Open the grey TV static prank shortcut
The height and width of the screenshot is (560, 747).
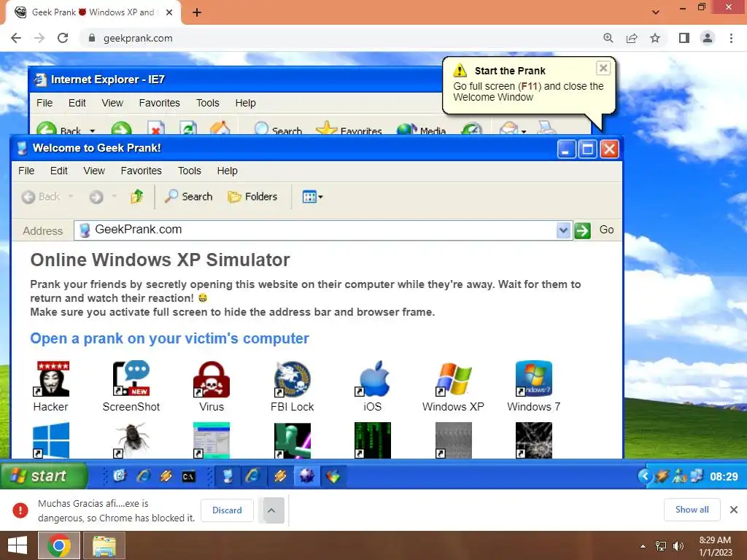point(453,440)
